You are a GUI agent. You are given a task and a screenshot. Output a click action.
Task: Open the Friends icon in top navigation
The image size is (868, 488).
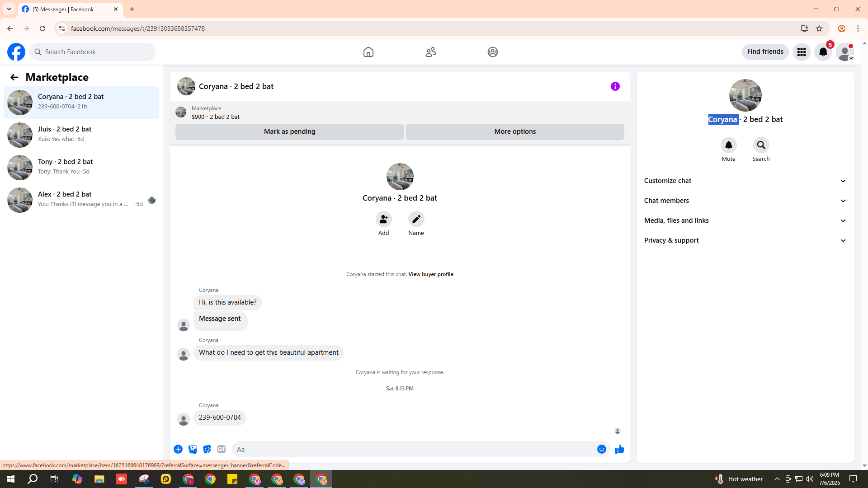[x=431, y=52]
